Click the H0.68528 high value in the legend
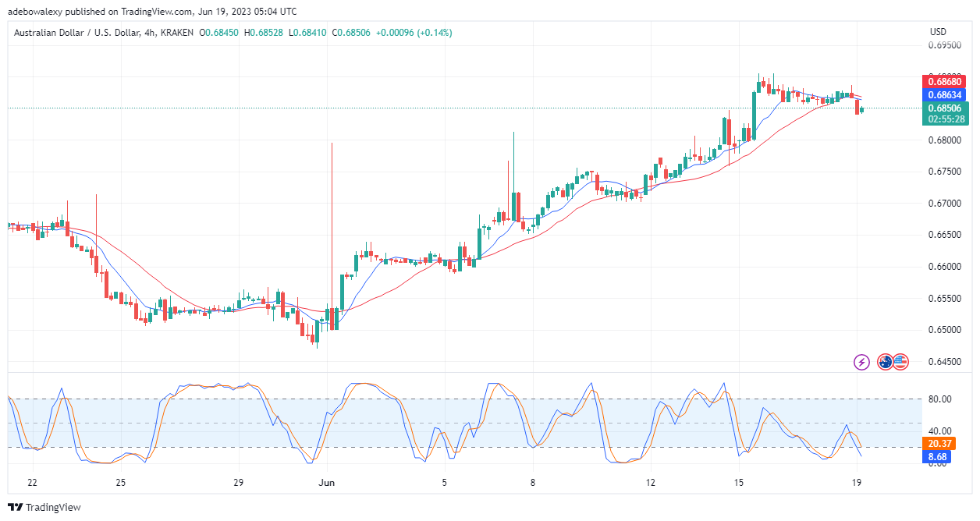Viewport: 980px width, 521px height. point(265,33)
